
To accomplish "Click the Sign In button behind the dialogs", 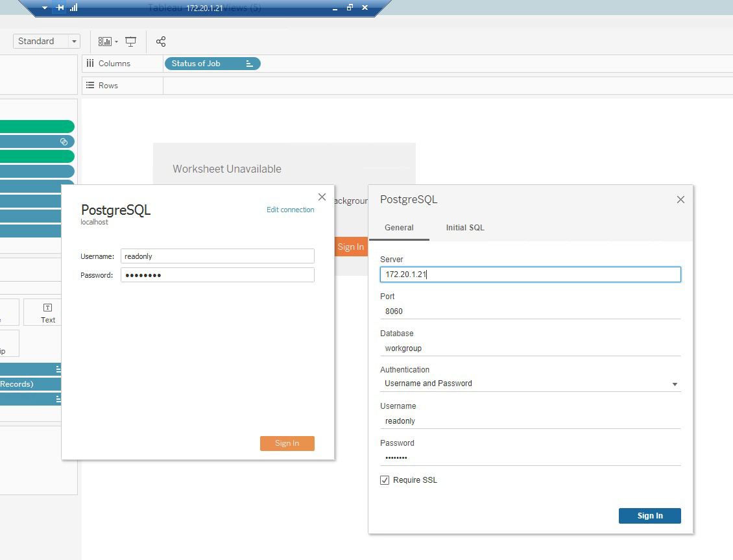I will pos(350,247).
